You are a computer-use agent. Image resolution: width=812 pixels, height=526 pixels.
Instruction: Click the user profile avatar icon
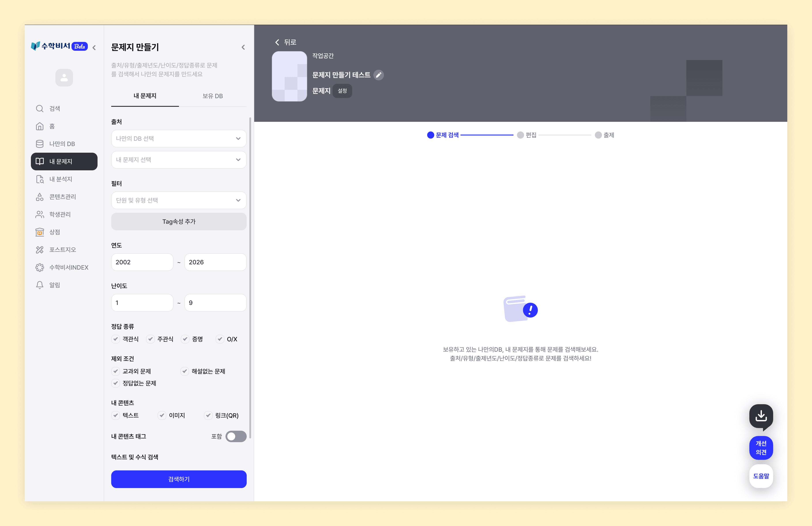[64, 78]
